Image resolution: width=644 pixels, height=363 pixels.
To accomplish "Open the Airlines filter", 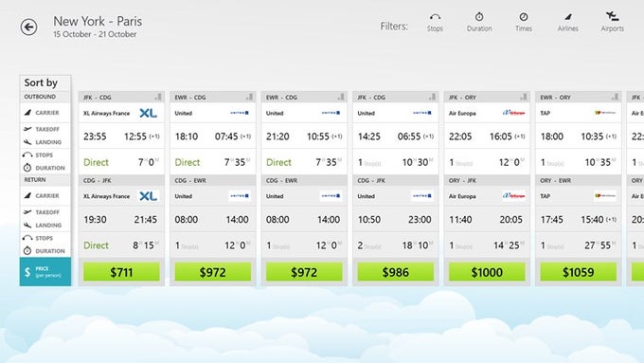I will point(568,22).
